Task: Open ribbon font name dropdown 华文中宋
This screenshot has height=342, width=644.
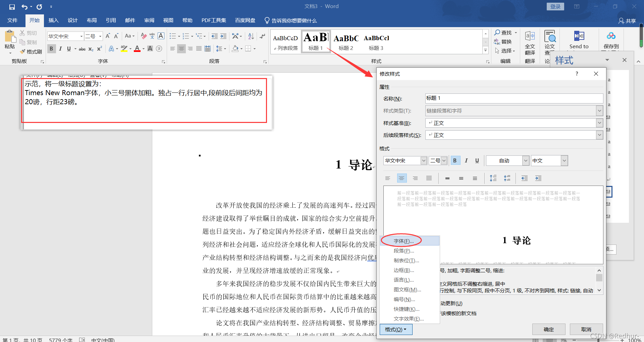Action: (81, 36)
